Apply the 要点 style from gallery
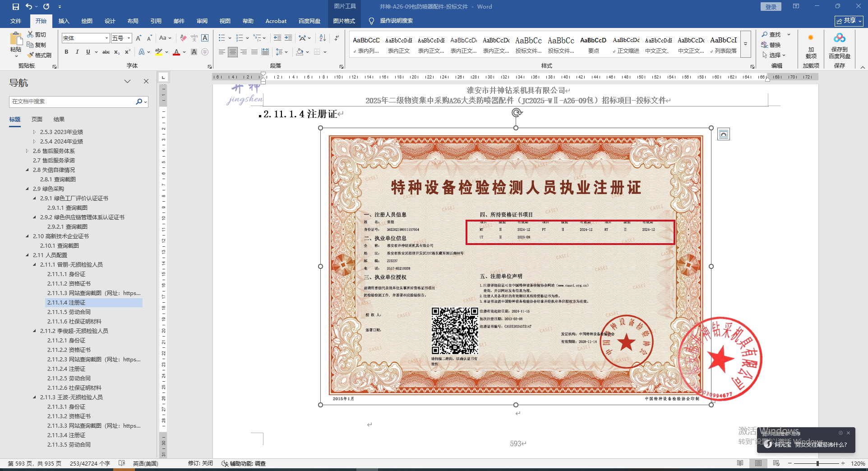868x471 pixels. point(594,45)
